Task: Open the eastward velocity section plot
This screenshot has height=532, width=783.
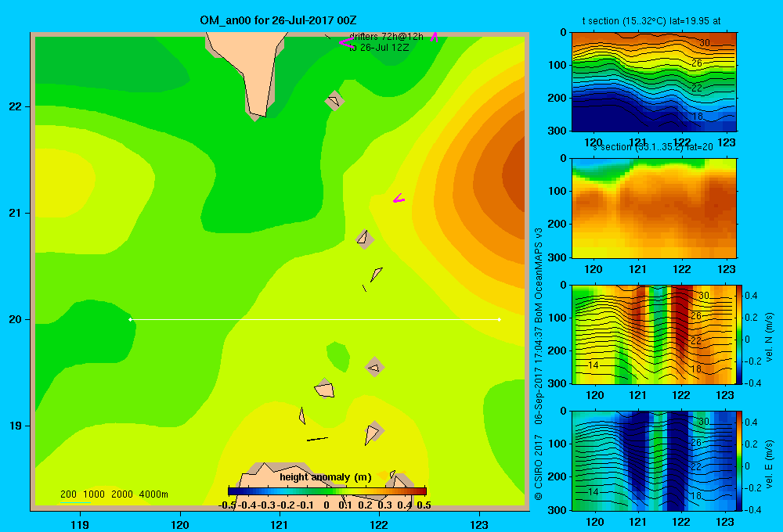Action: tap(654, 461)
